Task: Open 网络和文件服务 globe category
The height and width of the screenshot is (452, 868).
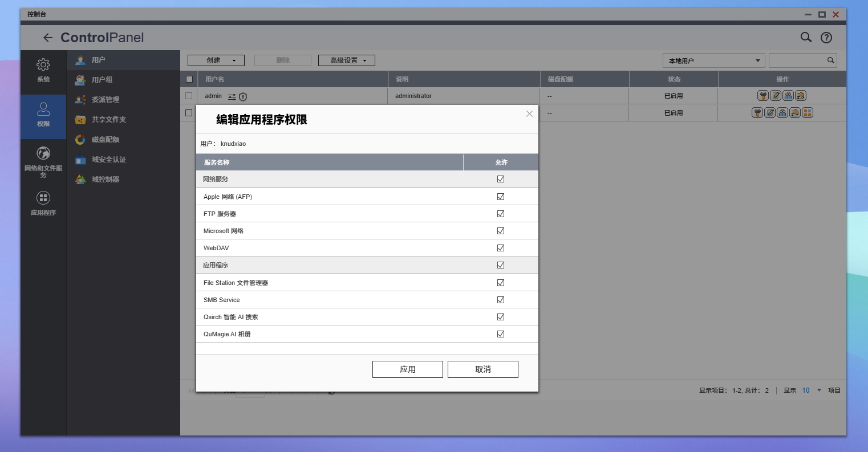Action: tap(43, 162)
